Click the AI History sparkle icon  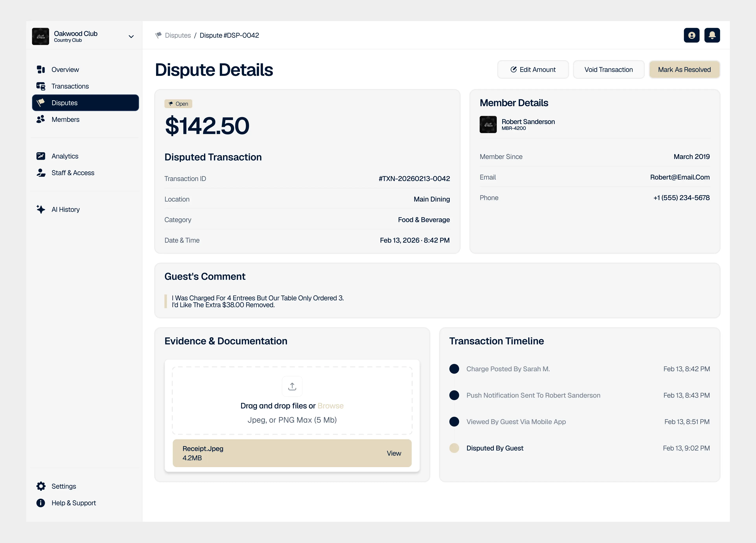pyautogui.click(x=41, y=209)
